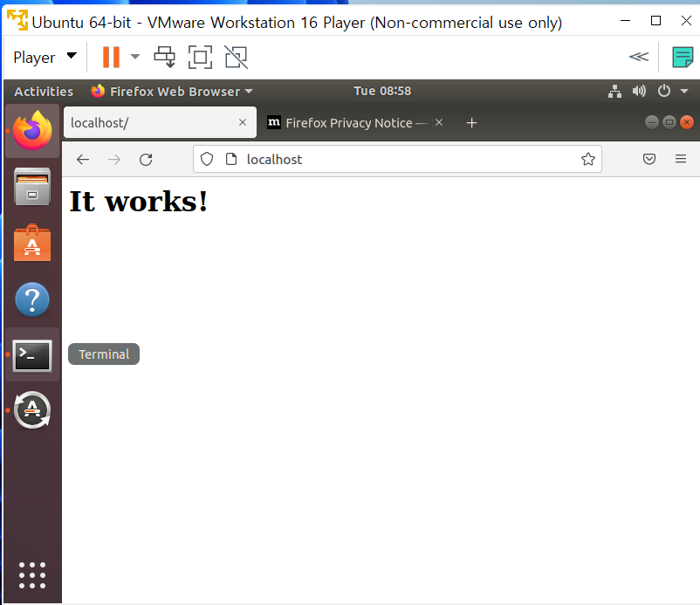
Task: Open Firefox Web Browser app menu
Action: 172,92
